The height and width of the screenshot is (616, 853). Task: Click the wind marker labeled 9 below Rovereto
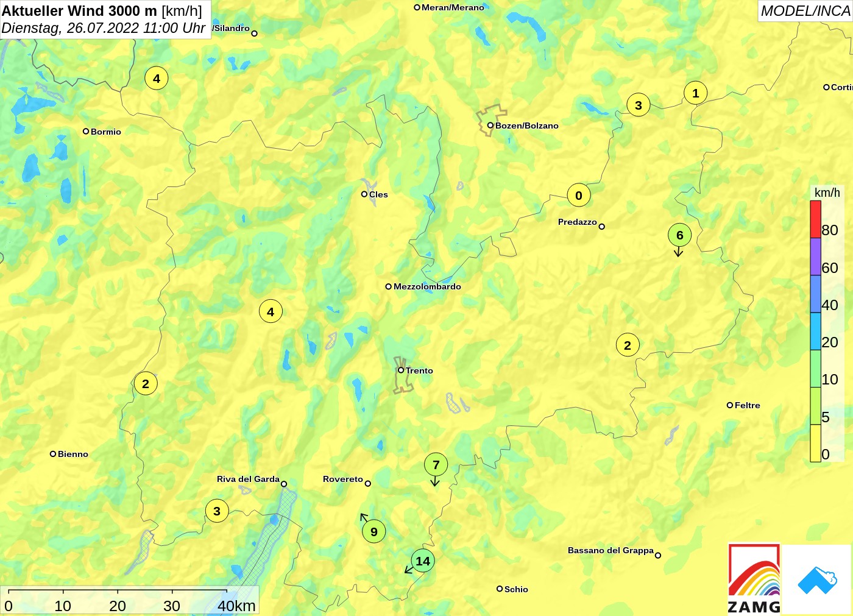(373, 531)
